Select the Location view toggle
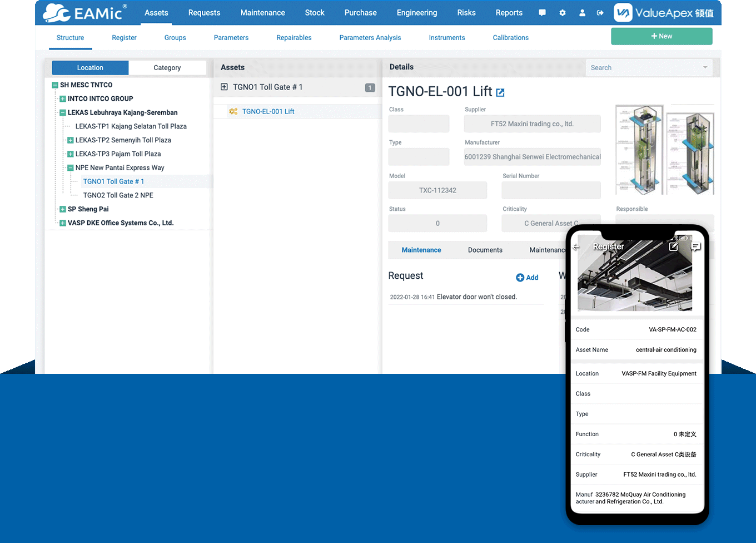This screenshot has width=756, height=543. [x=89, y=67]
